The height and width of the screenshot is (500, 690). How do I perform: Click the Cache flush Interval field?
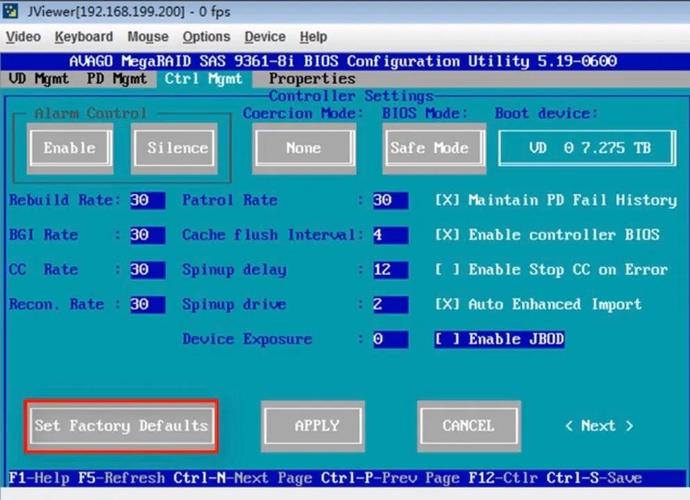coord(390,235)
